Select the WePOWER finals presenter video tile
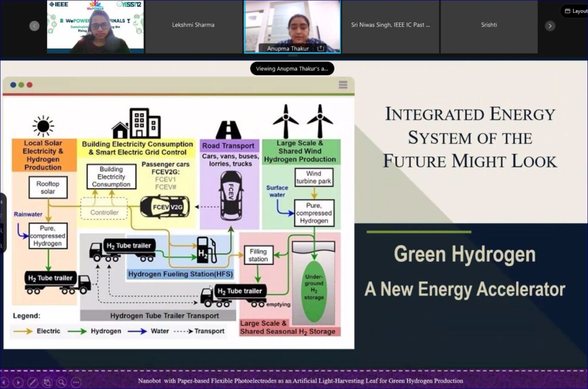This screenshot has width=588, height=389. [96, 26]
